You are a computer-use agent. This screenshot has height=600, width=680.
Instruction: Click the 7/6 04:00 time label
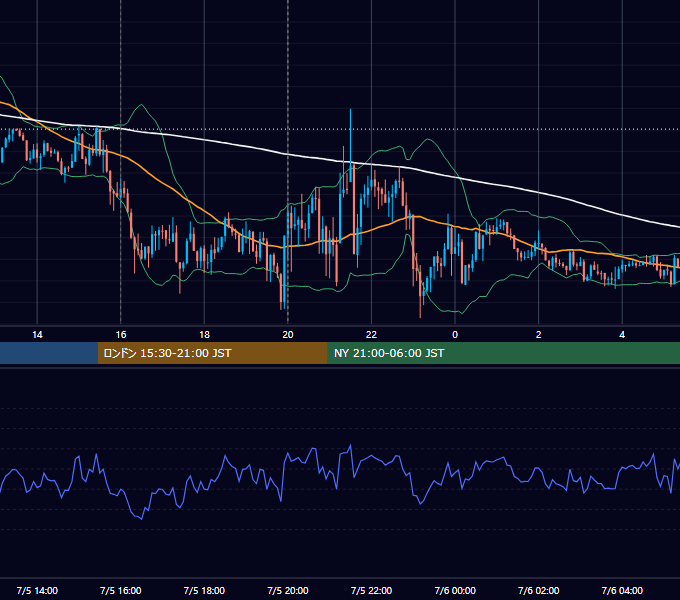point(622,590)
